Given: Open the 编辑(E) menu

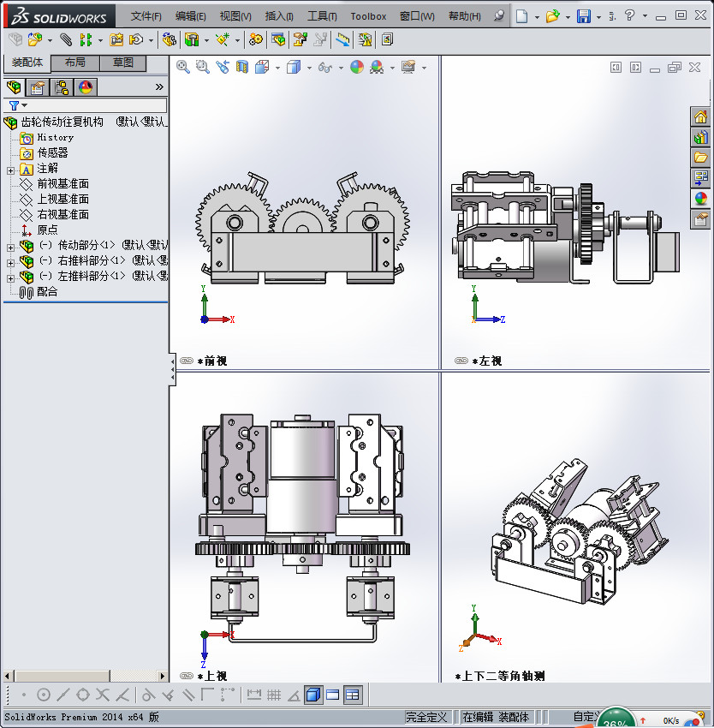Looking at the screenshot, I should coord(190,16).
